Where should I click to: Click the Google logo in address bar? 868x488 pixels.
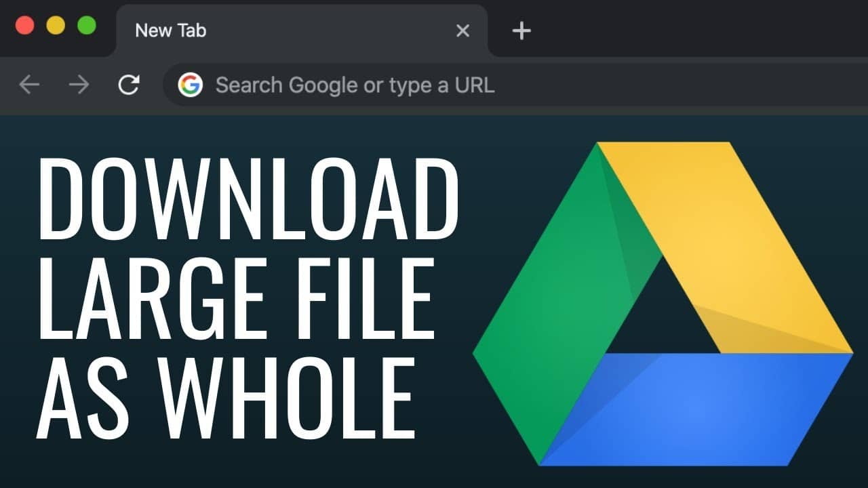tap(191, 85)
